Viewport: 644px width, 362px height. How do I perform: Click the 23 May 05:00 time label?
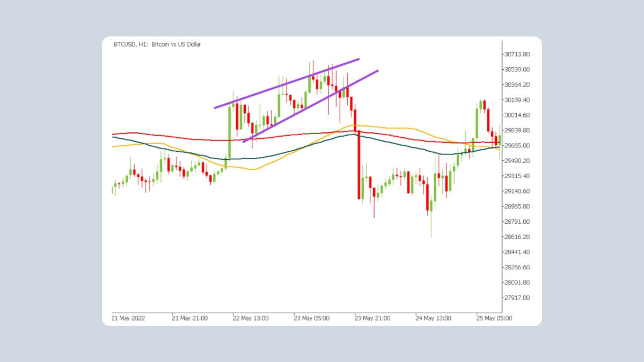pyautogui.click(x=311, y=318)
